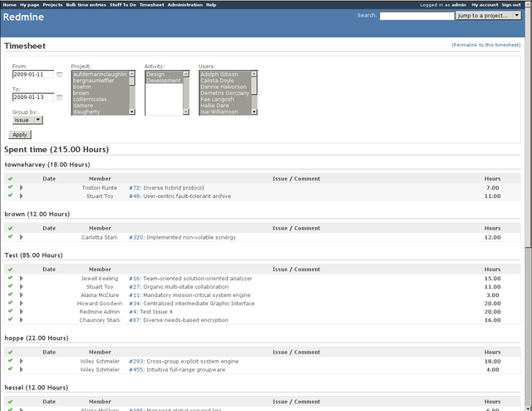This screenshot has height=411, width=532.
Task: Toggle select-all checkmark in Test table header
Action: click(x=10, y=270)
